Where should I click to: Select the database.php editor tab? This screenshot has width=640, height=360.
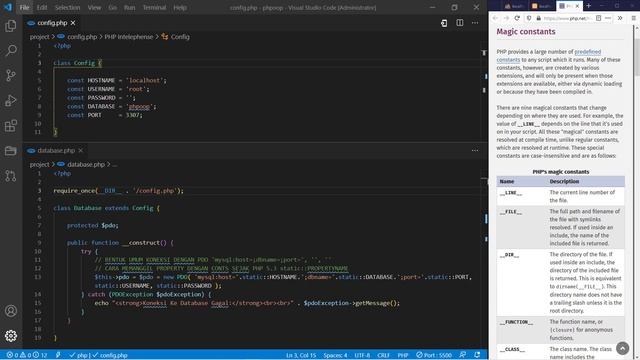click(x=55, y=151)
